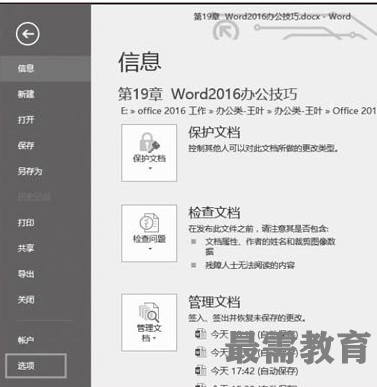Expand the 管理文档 dropdown arrow

pyautogui.click(x=155, y=339)
